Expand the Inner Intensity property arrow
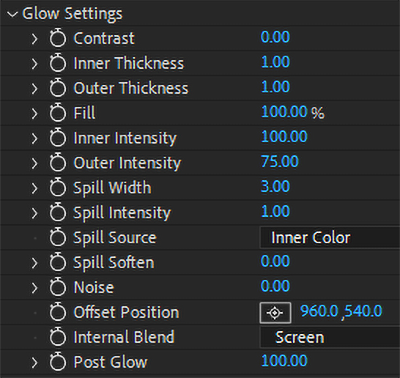Screen dimensions: 400x378 point(35,138)
